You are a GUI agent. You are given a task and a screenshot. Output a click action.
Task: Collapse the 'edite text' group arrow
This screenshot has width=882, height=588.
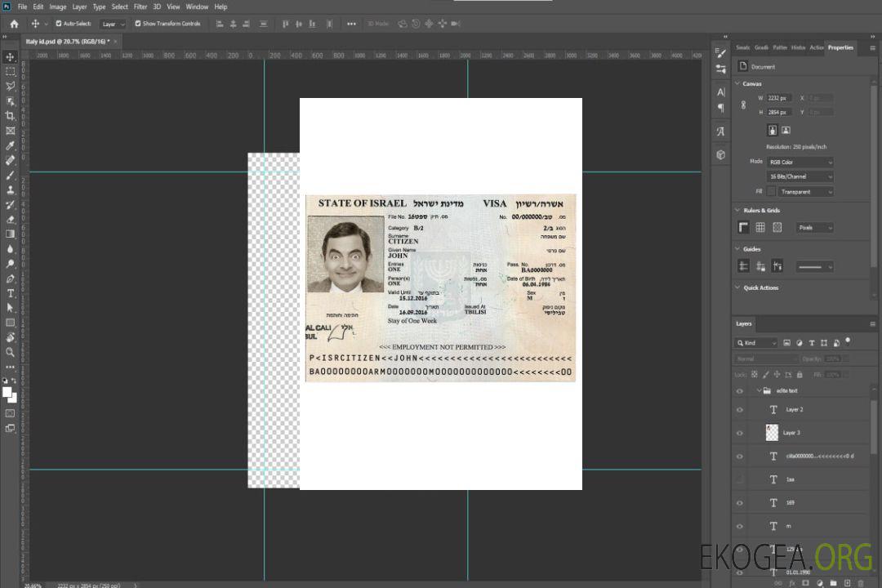pyautogui.click(x=759, y=390)
